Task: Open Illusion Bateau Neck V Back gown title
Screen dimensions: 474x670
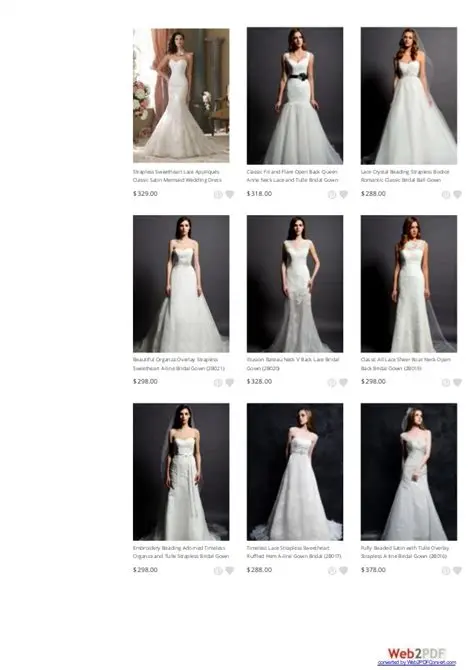Action: tap(293, 364)
